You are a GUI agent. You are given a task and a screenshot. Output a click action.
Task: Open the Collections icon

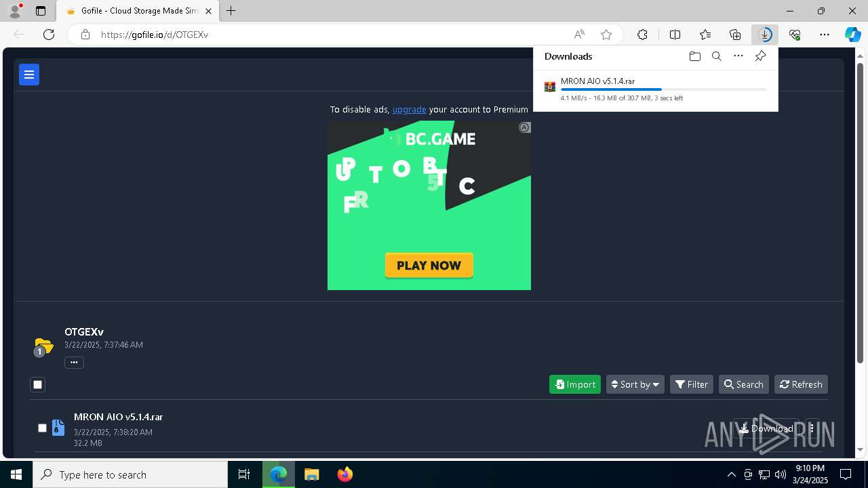click(735, 35)
